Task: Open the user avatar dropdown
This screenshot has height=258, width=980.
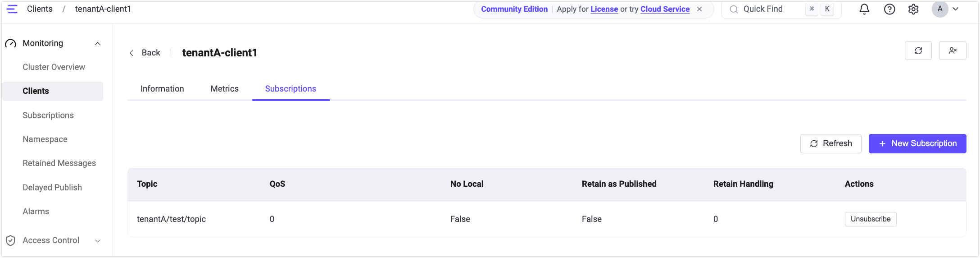Action: tap(945, 9)
